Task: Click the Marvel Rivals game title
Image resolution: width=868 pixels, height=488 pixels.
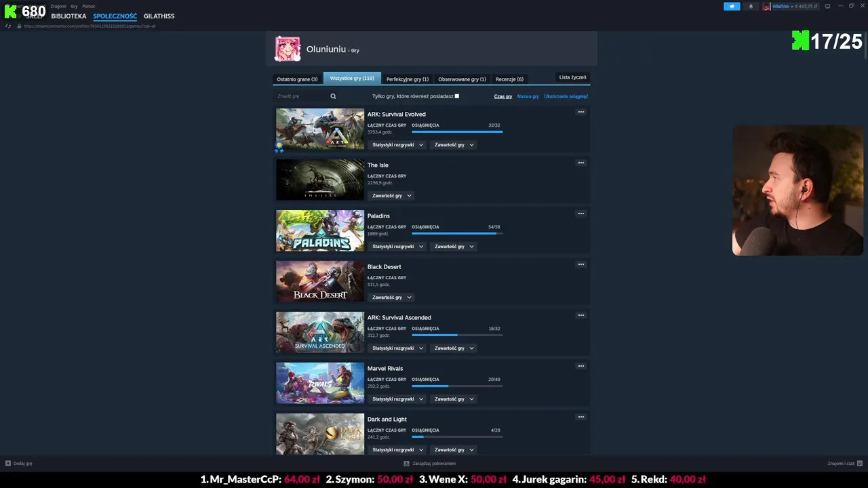Action: tap(385, 369)
